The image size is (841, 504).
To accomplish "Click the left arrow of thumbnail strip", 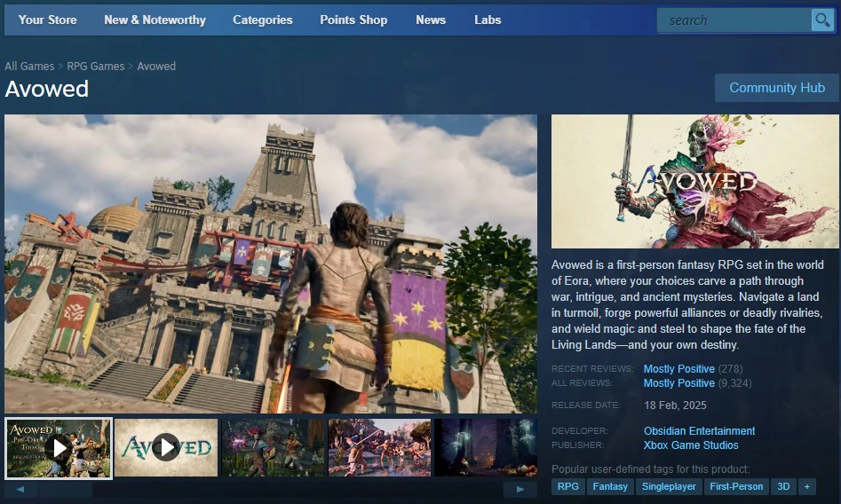I will click(x=21, y=489).
